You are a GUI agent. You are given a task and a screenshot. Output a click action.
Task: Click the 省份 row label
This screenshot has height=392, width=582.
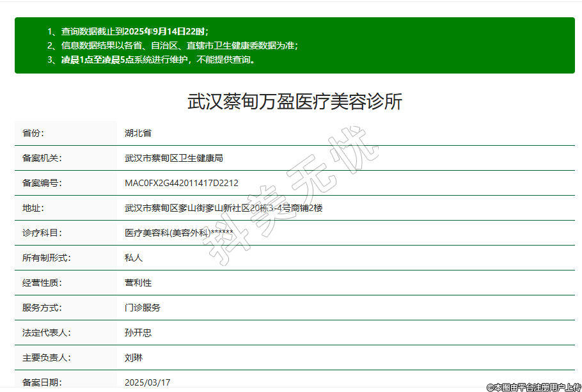point(33,133)
